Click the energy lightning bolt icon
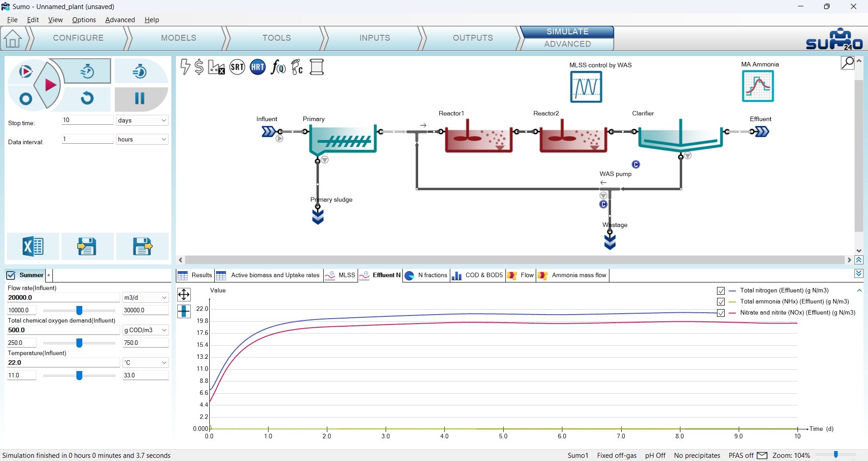868x461 pixels. pyautogui.click(x=185, y=66)
